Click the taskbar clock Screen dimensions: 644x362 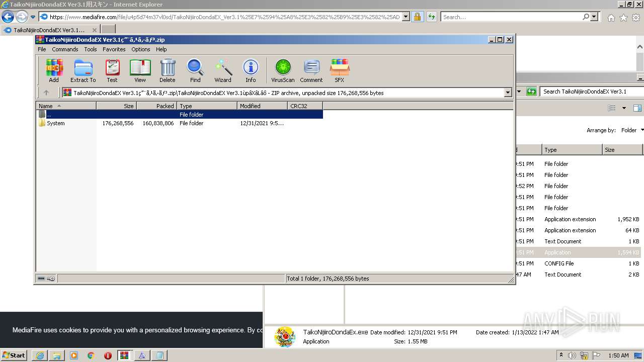618,355
